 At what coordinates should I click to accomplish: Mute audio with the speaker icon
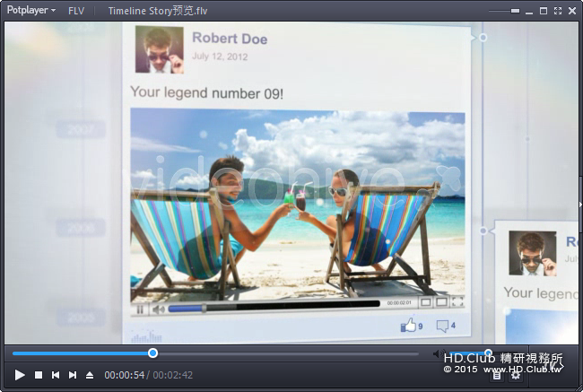pyautogui.click(x=439, y=353)
